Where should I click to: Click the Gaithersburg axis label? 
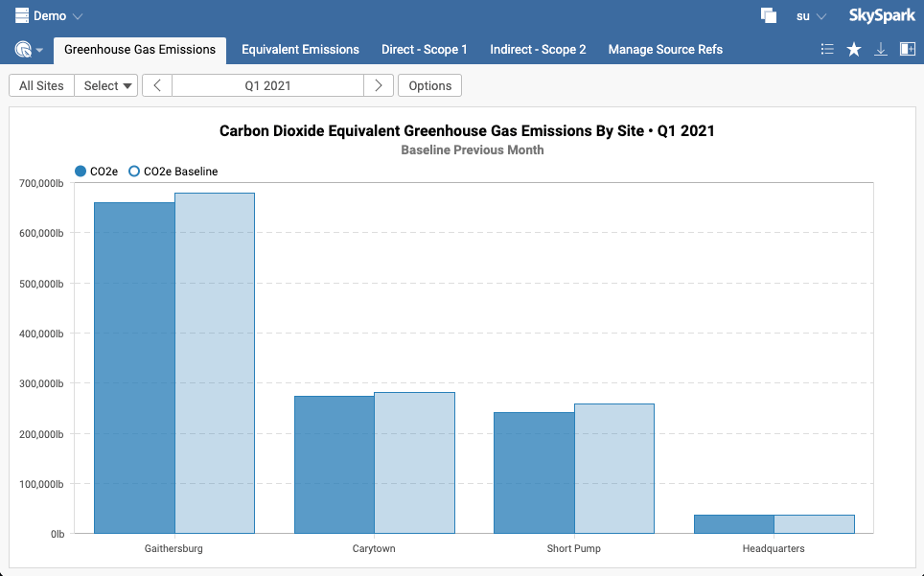tap(173, 548)
